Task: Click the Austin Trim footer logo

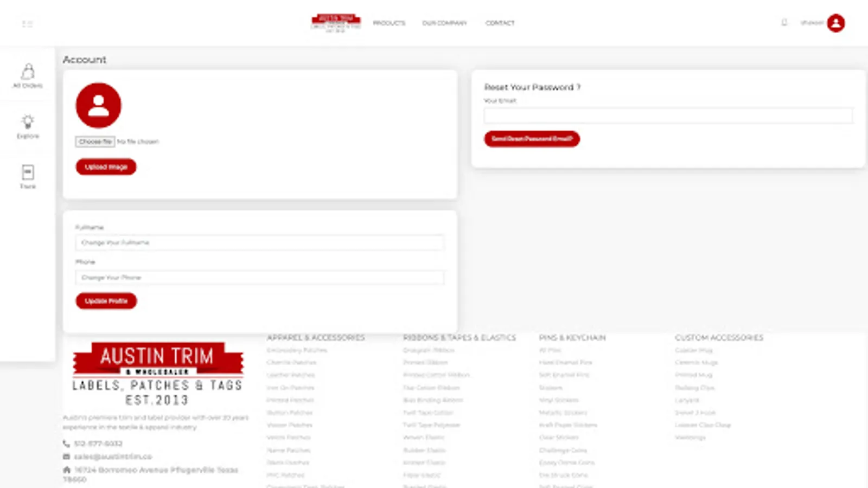Action: point(158,374)
